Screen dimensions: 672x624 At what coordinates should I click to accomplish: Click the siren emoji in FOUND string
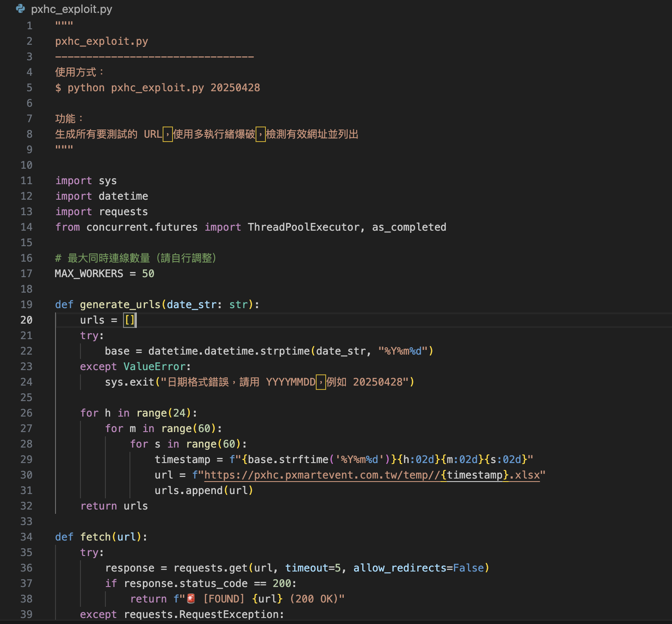click(191, 599)
